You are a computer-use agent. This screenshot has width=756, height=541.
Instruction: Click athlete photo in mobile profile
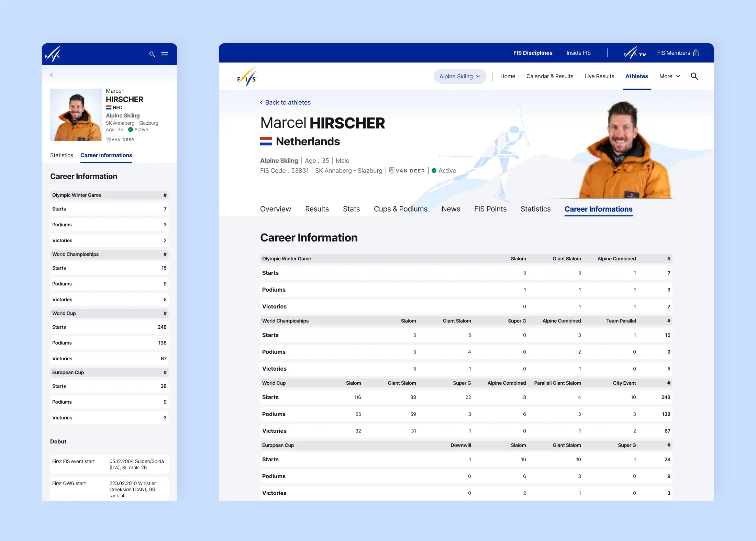76,115
